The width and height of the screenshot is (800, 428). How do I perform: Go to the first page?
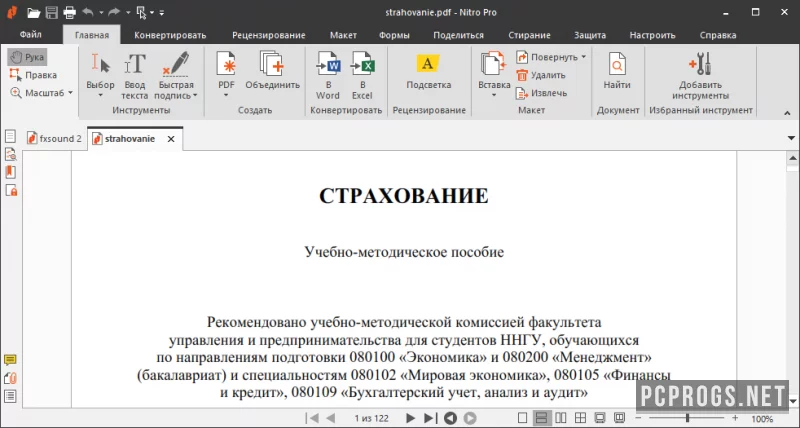(x=312, y=418)
